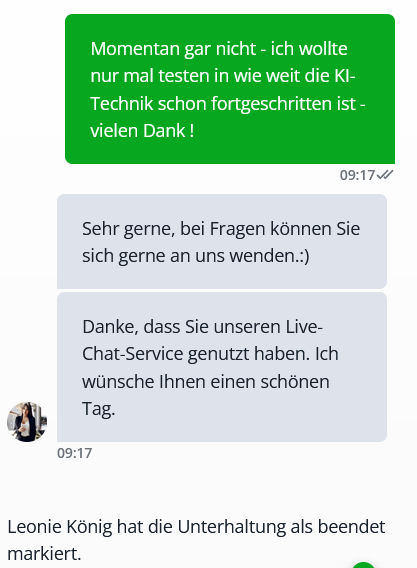Click the double-checkmark read receipt icon
The image size is (417, 568).
385,175
